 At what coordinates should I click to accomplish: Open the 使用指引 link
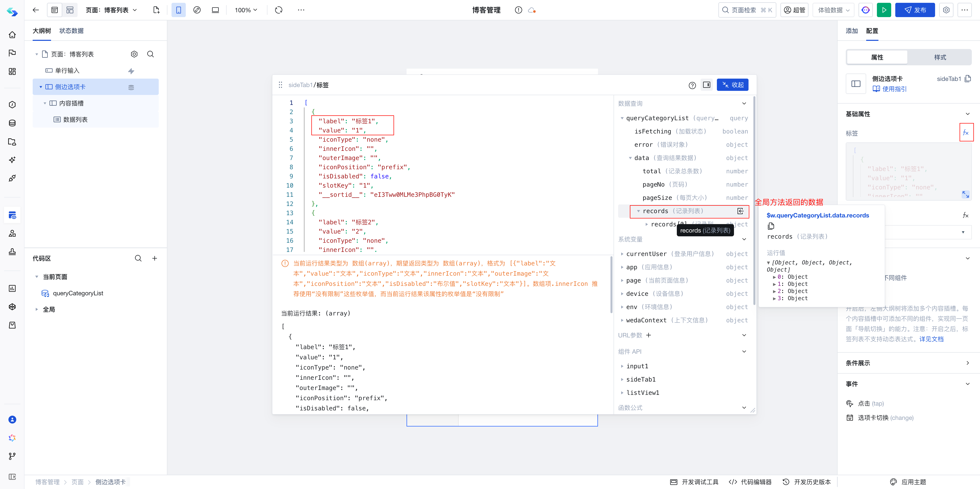[x=889, y=89]
